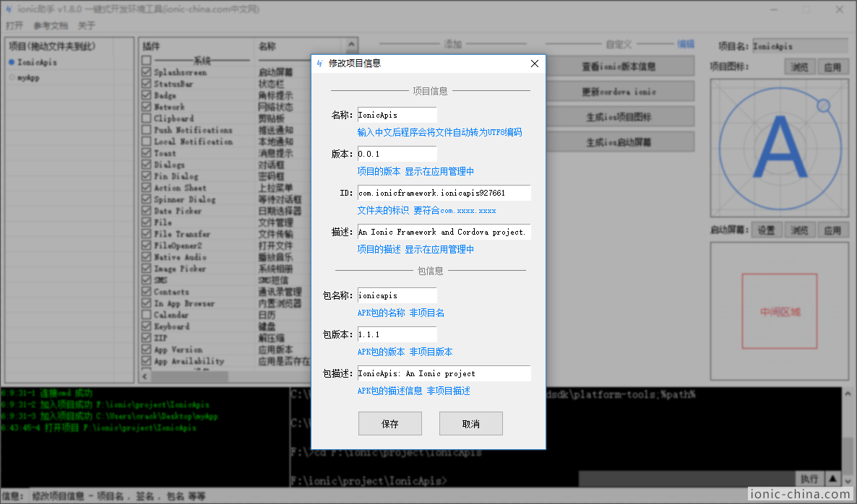
Task: Focus the 版本 field showing 0.0.1
Action: tap(397, 154)
